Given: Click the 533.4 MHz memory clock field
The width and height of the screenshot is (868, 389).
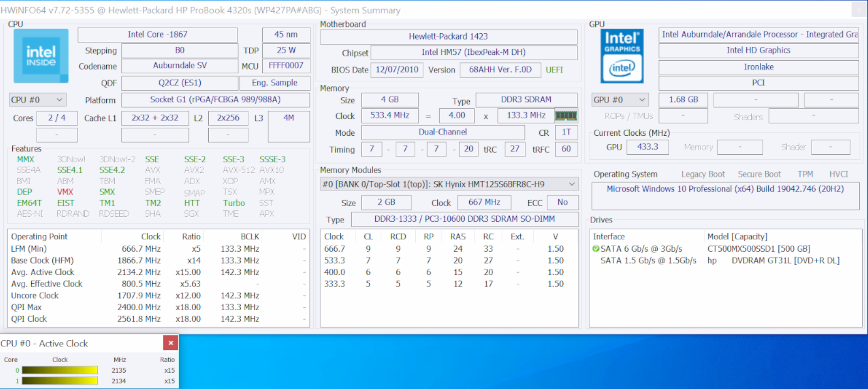Looking at the screenshot, I should pos(390,116).
